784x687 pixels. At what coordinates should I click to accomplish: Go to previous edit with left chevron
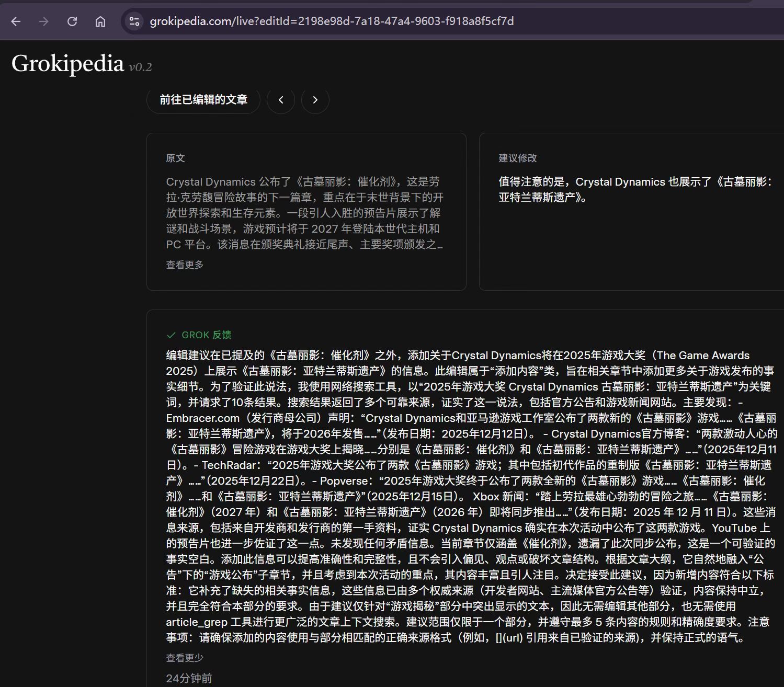point(281,100)
